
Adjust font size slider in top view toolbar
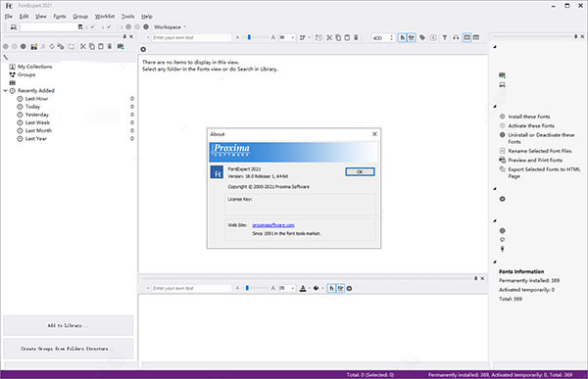(x=249, y=37)
